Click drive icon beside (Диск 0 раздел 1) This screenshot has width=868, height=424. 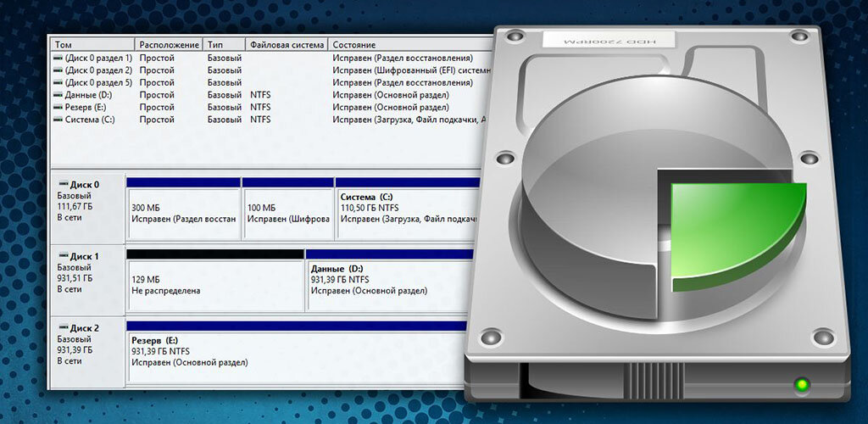point(58,59)
